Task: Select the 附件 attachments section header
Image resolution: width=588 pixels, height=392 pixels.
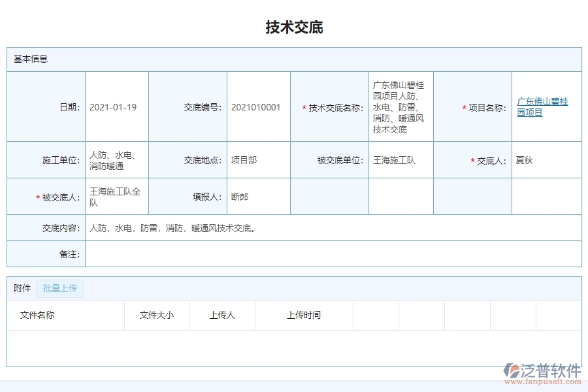Action: coord(20,288)
